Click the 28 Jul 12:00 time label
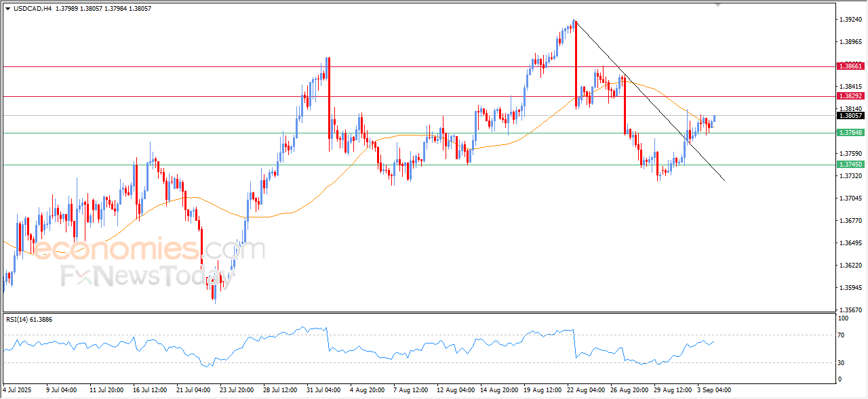The width and height of the screenshot is (868, 399). click(x=280, y=390)
